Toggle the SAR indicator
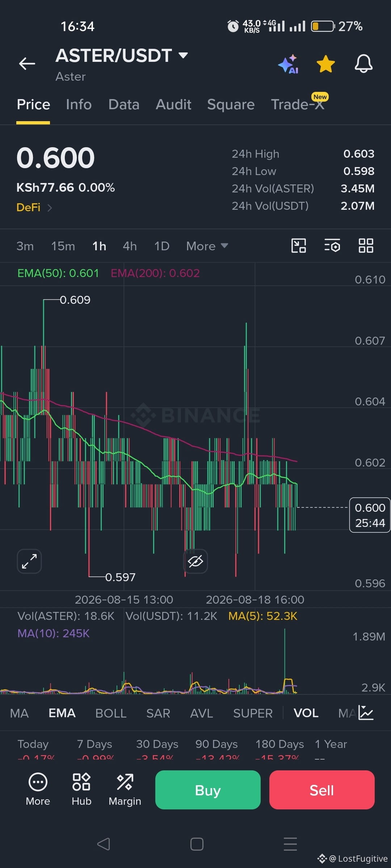Screen dimensions: 391x868 pos(158,713)
